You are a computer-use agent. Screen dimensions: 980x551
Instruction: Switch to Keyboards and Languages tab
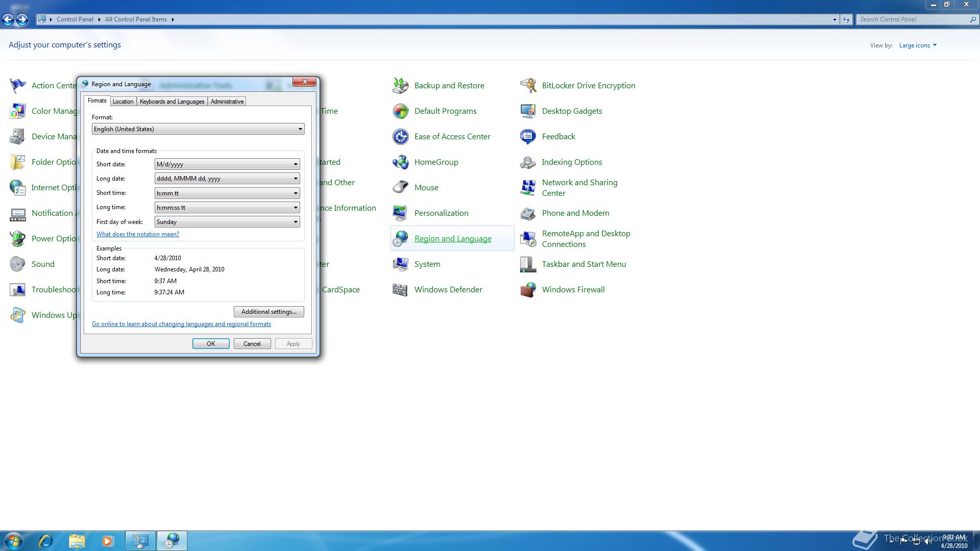(x=172, y=102)
